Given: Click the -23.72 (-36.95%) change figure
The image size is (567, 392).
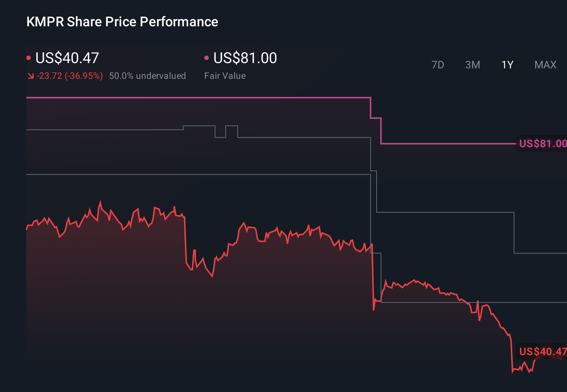Looking at the screenshot, I should (x=70, y=75).
